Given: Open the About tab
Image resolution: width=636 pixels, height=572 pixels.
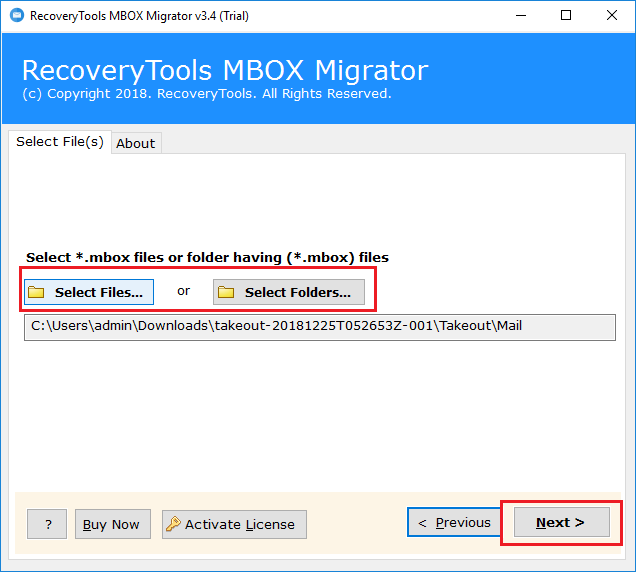Looking at the screenshot, I should (136, 143).
